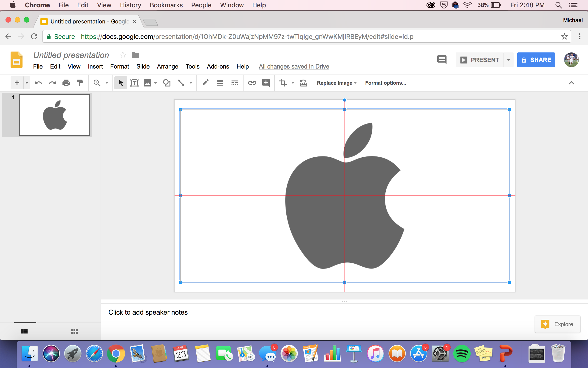
Task: Click the move to folder icon
Action: [135, 55]
